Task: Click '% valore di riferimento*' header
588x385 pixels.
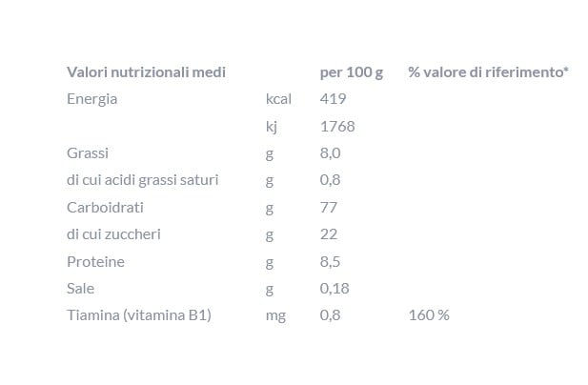Action: coord(488,72)
